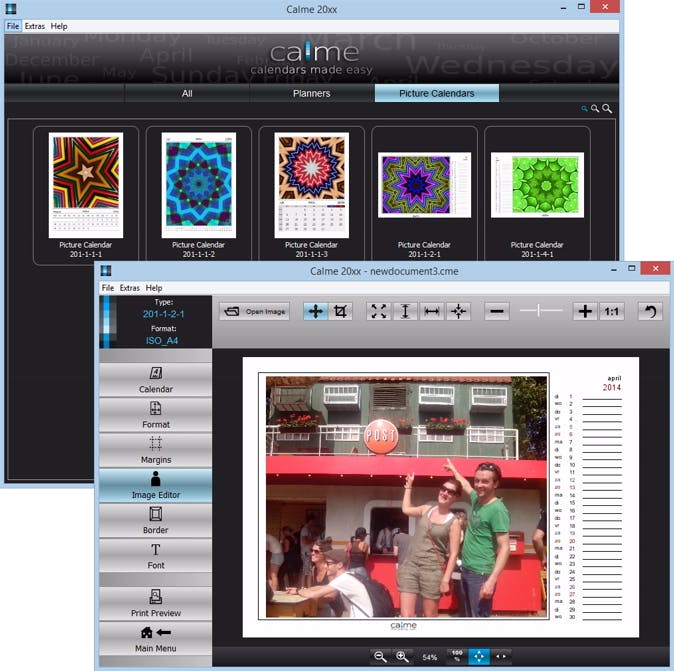674x671 pixels.
Task: Choose the Picture Calendar 201-1-1-2 template
Action: [x=199, y=193]
